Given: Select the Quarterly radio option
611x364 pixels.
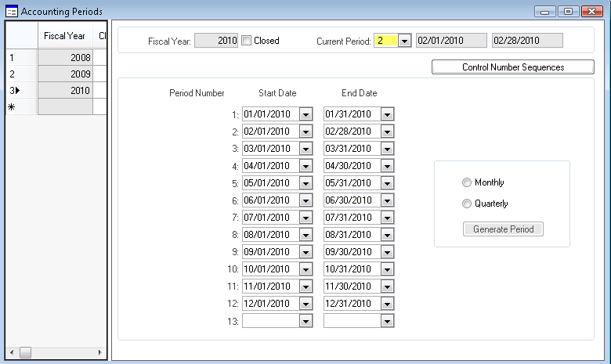Looking at the screenshot, I should pyautogui.click(x=468, y=204).
